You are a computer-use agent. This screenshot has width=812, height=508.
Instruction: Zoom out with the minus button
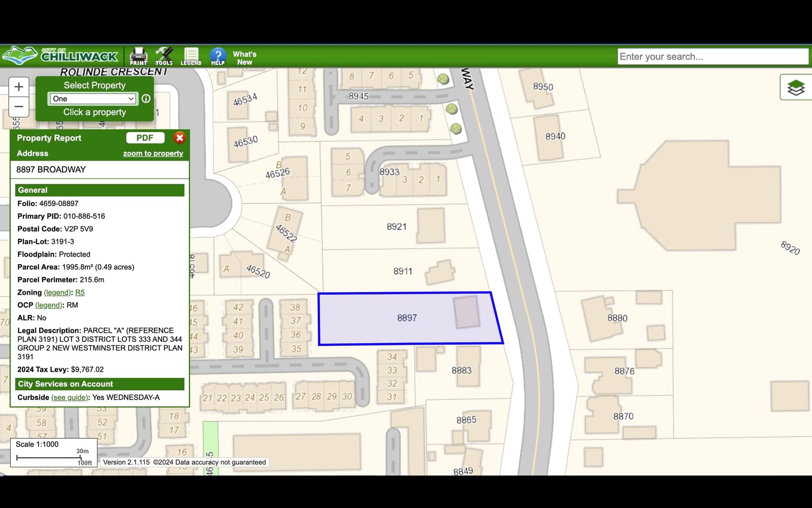[19, 107]
